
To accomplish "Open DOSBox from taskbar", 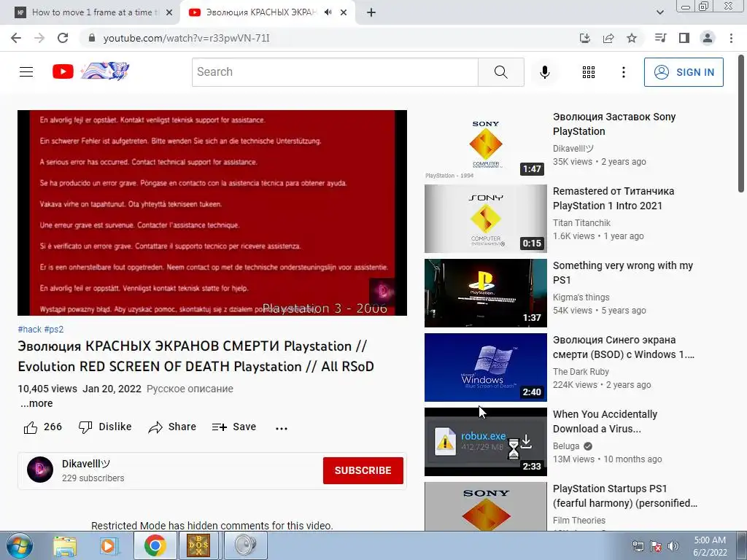I will coord(198,545).
